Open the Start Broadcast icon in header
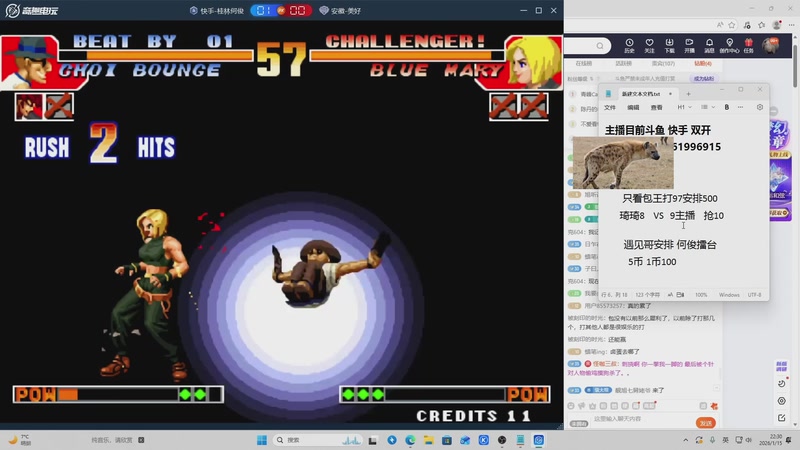This screenshot has height=450, width=800. pyautogui.click(x=689, y=45)
